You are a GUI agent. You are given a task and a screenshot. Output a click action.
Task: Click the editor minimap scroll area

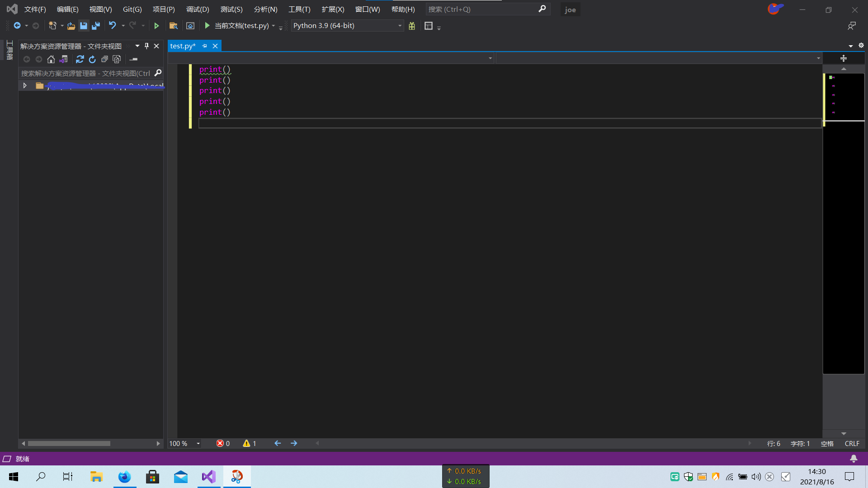(844, 224)
